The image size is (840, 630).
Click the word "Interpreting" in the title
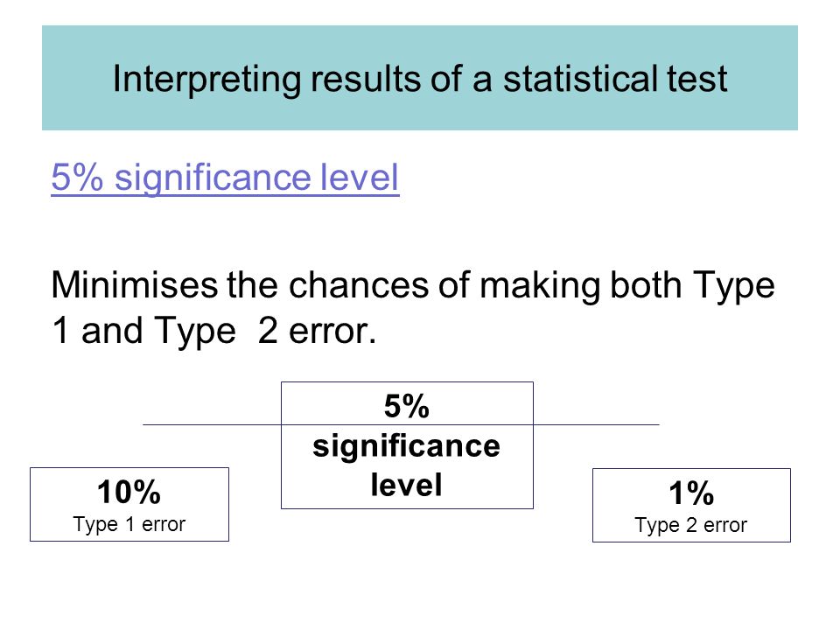pos(206,80)
